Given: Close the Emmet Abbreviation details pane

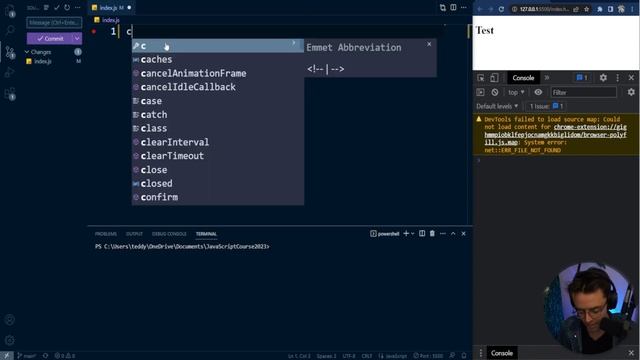Looking at the screenshot, I should (x=429, y=44).
